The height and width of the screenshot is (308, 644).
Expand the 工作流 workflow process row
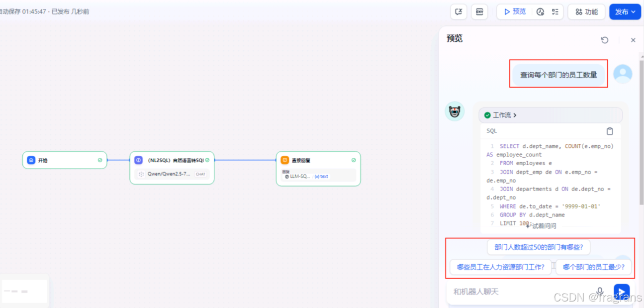click(x=551, y=115)
